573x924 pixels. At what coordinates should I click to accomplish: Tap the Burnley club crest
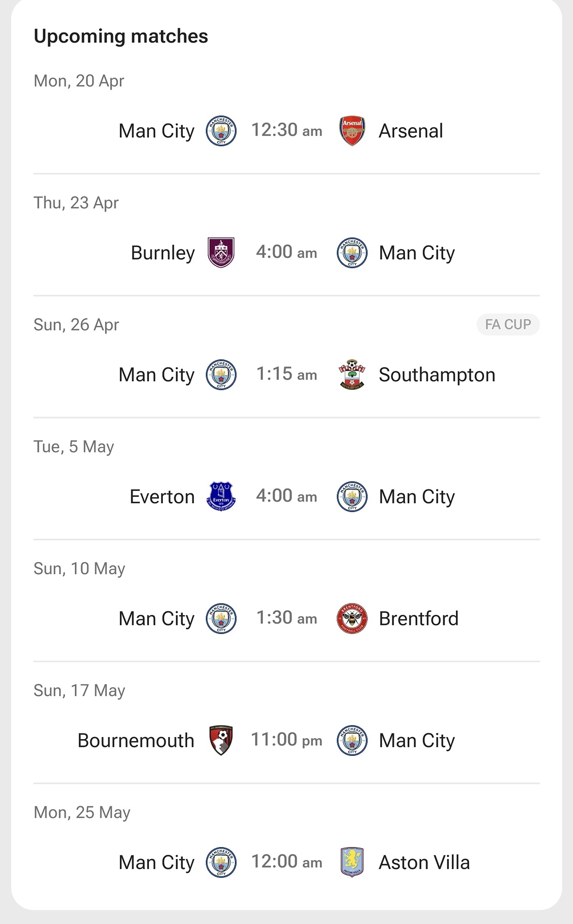221,252
